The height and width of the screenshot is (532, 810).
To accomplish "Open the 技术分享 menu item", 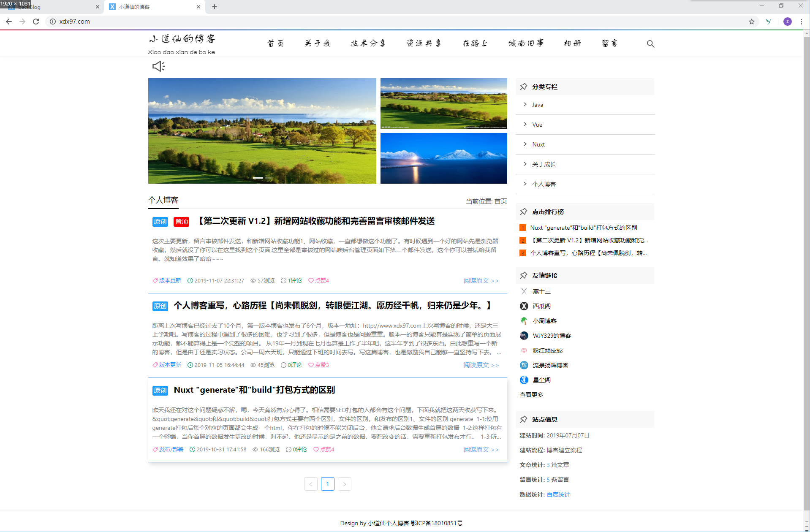I will pos(367,43).
